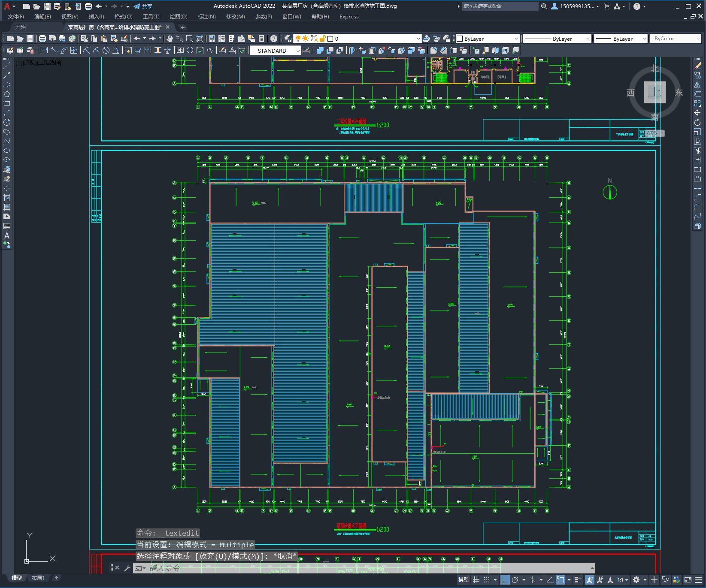Select the Rectangle draw tool

pyautogui.click(x=7, y=103)
